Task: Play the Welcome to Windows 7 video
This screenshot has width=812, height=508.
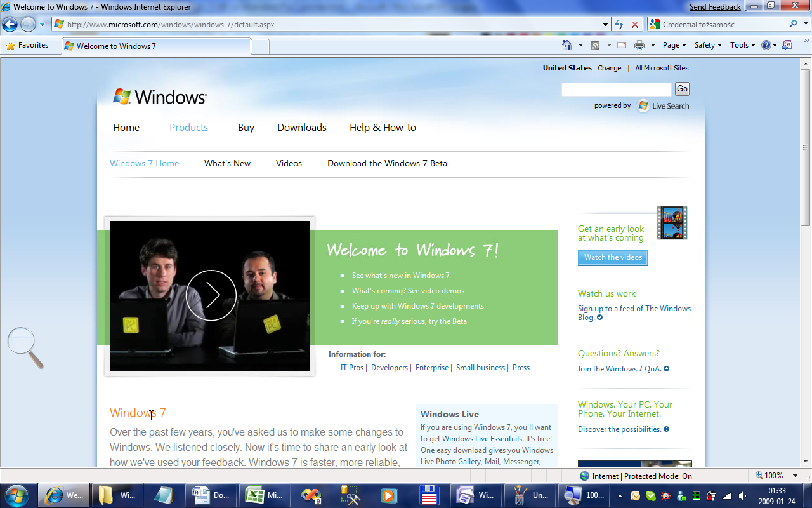Action: (211, 295)
